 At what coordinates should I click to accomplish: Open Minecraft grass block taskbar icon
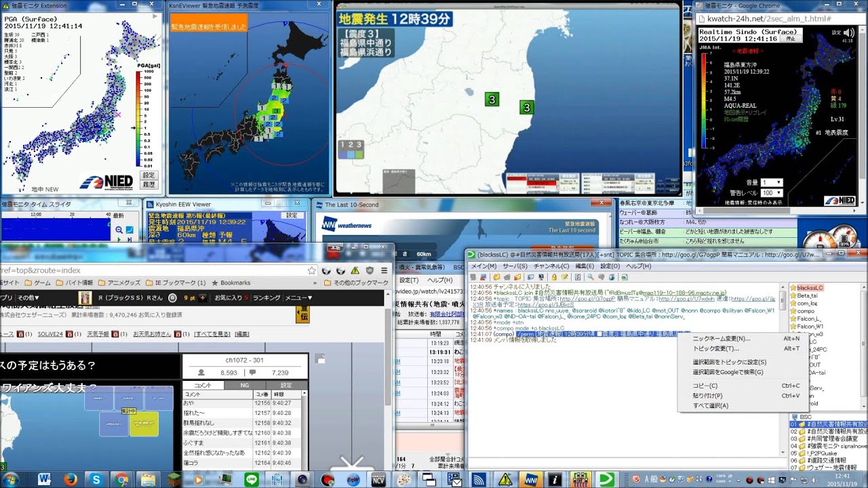(173, 479)
